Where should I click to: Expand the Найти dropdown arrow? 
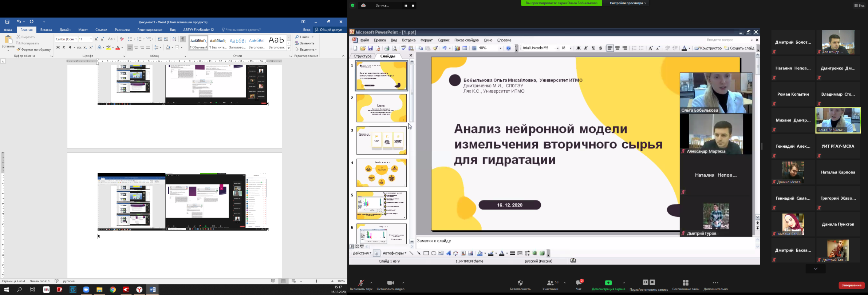[x=312, y=37]
